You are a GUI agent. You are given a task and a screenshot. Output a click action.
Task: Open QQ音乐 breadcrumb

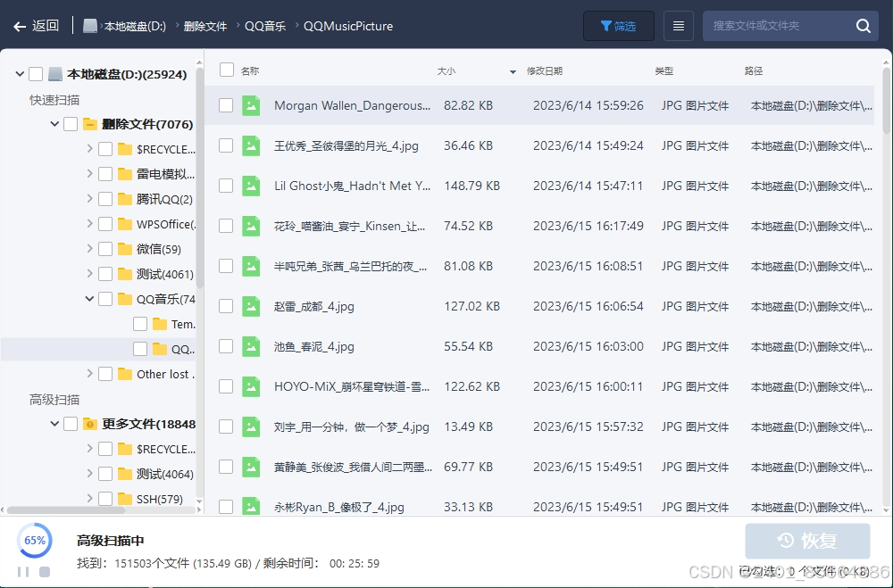tap(265, 26)
